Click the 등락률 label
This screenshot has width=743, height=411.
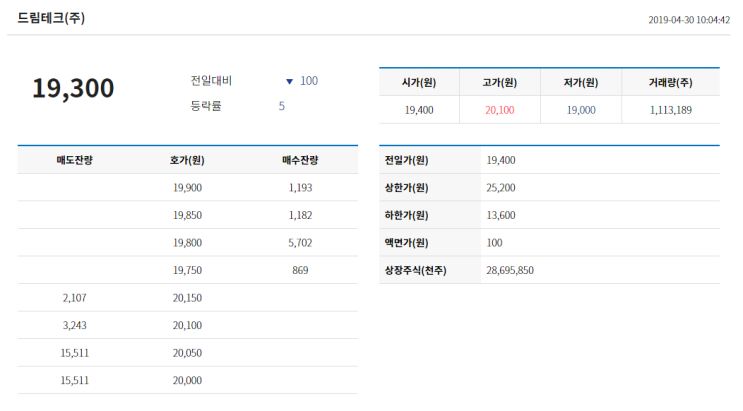(x=206, y=106)
